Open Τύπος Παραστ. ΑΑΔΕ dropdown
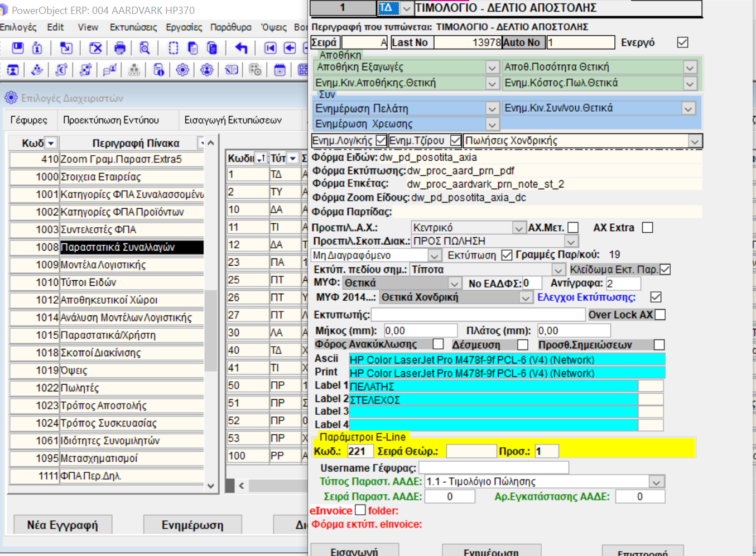 point(657,482)
